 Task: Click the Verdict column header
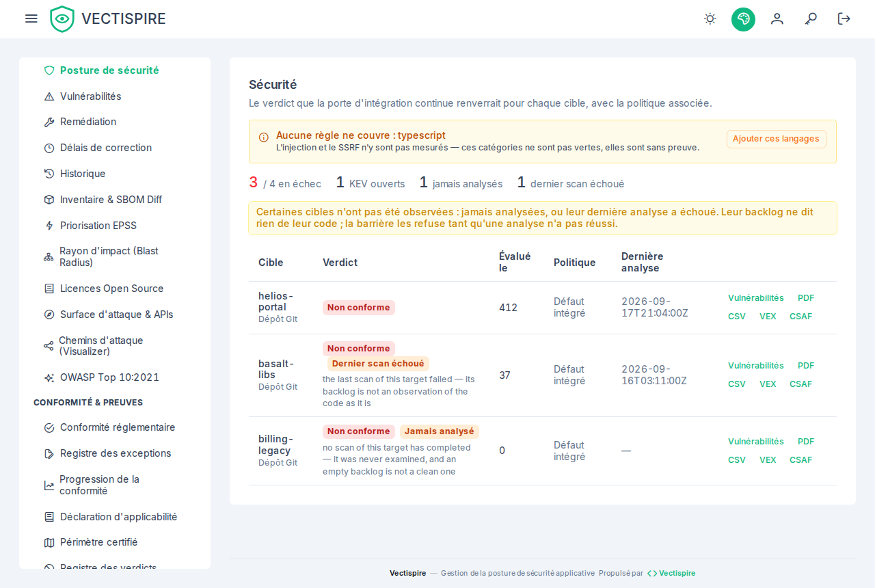tap(340, 263)
